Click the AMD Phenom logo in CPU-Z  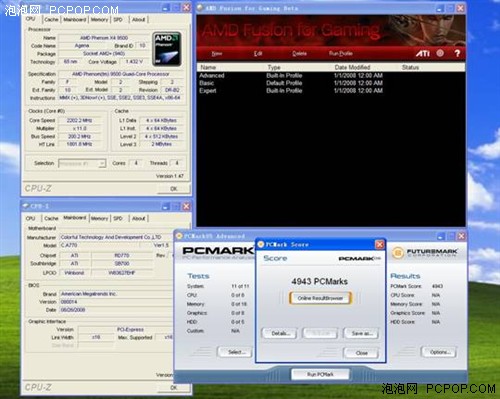pyautogui.click(x=167, y=49)
